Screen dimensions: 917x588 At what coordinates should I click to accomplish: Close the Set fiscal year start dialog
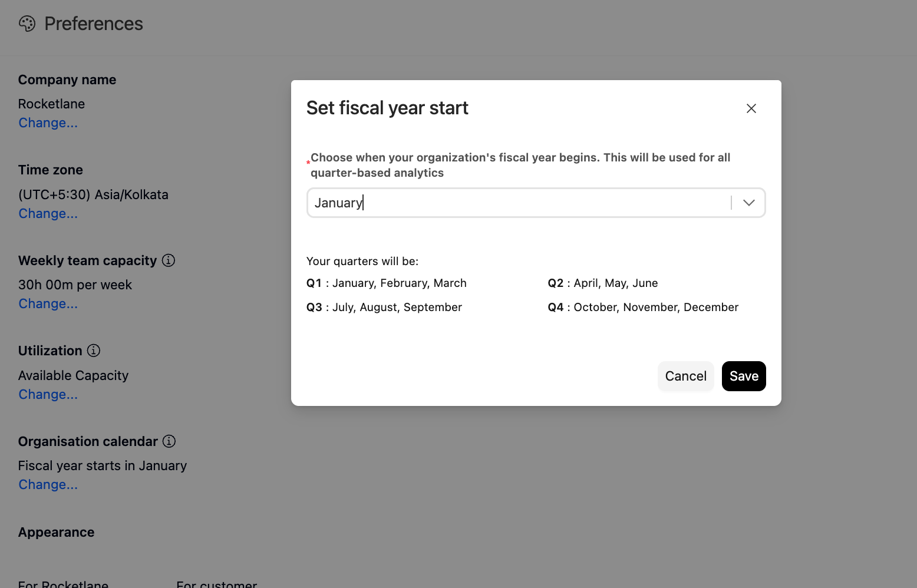coord(751,108)
